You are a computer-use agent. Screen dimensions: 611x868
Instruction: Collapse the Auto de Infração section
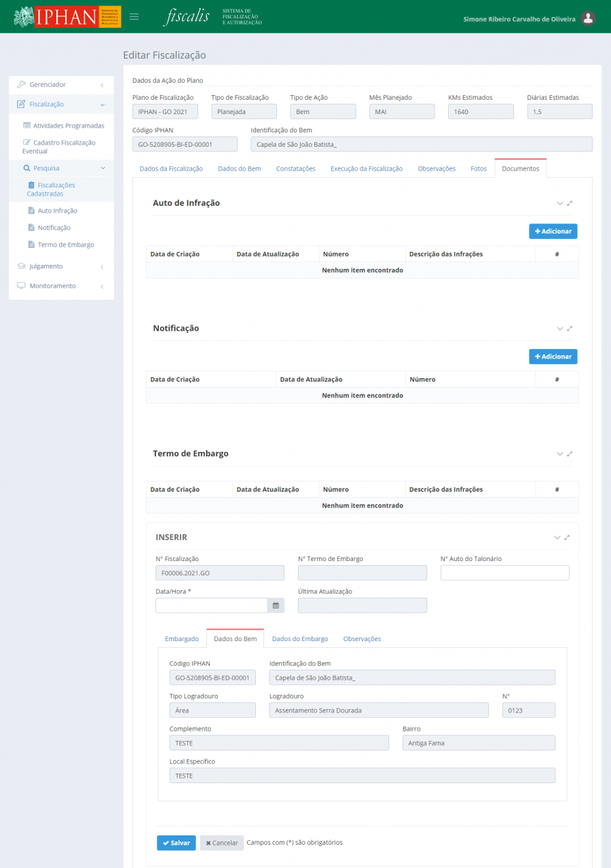560,203
